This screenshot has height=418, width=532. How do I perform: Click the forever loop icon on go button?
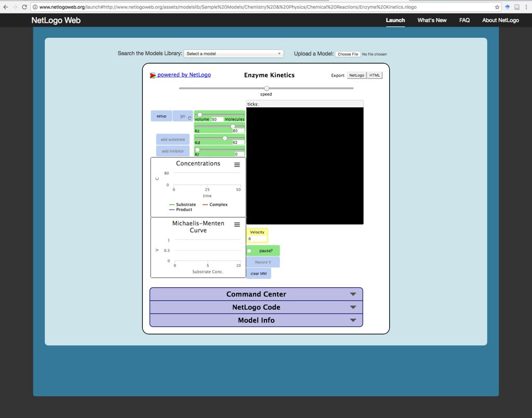[x=190, y=118]
